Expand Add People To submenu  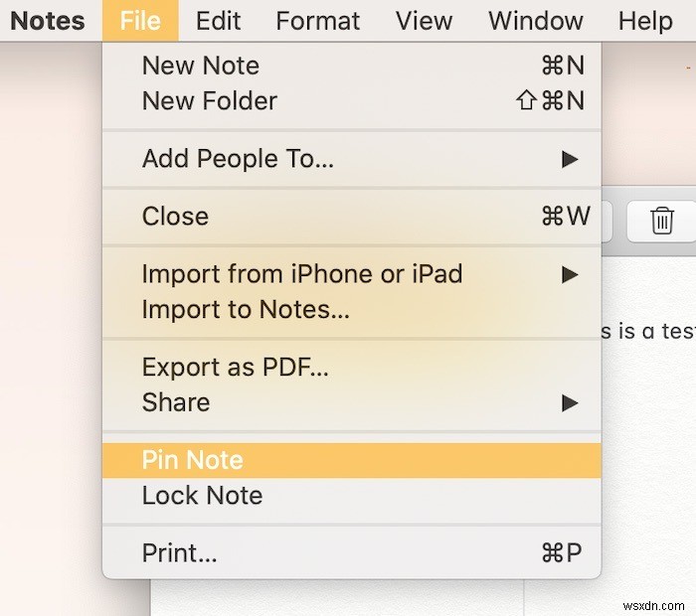pos(352,159)
